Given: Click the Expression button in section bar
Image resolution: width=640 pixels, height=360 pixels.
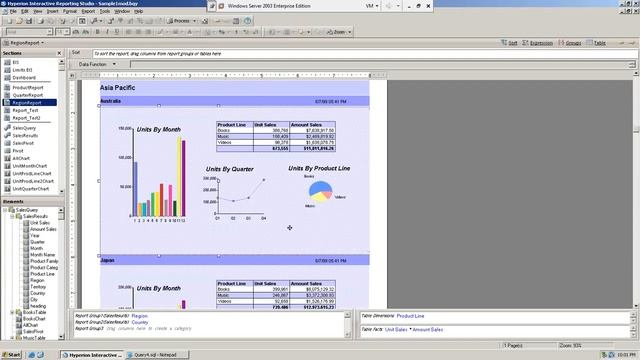Looking at the screenshot, I should 538,43.
